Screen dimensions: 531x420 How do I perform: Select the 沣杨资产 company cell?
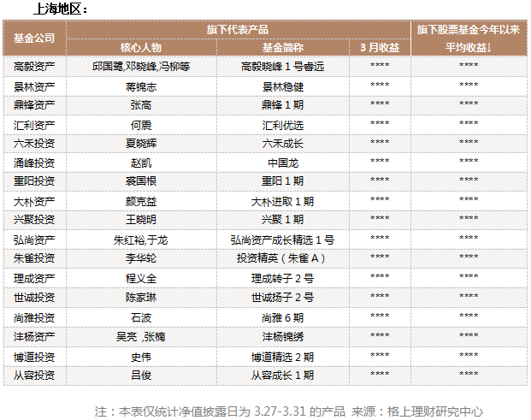pyautogui.click(x=34, y=337)
